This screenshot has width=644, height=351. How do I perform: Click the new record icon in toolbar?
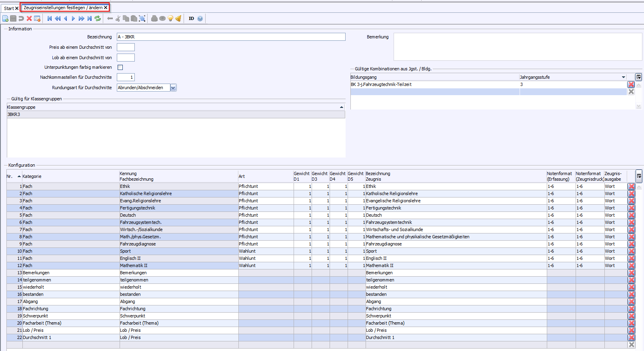[5, 18]
